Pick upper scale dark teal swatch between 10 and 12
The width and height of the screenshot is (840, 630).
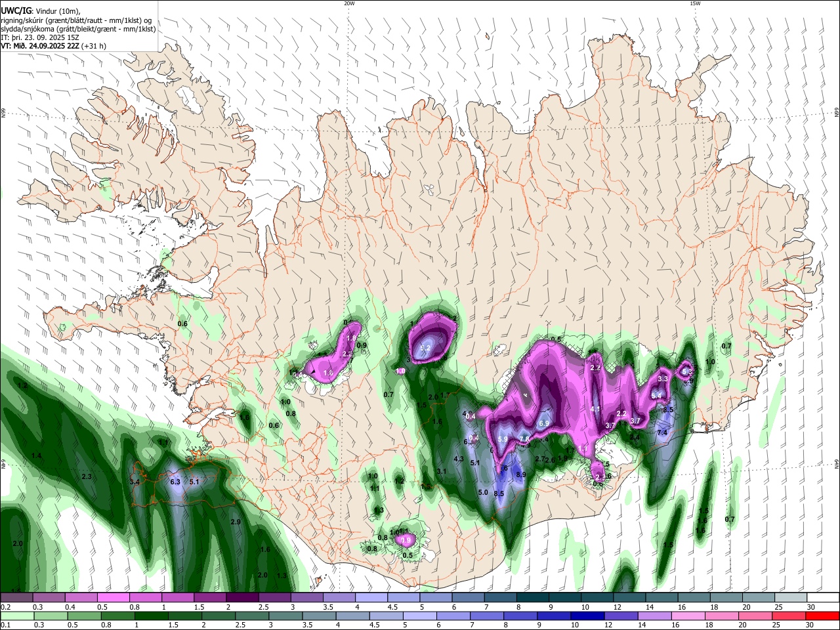tap(597, 598)
